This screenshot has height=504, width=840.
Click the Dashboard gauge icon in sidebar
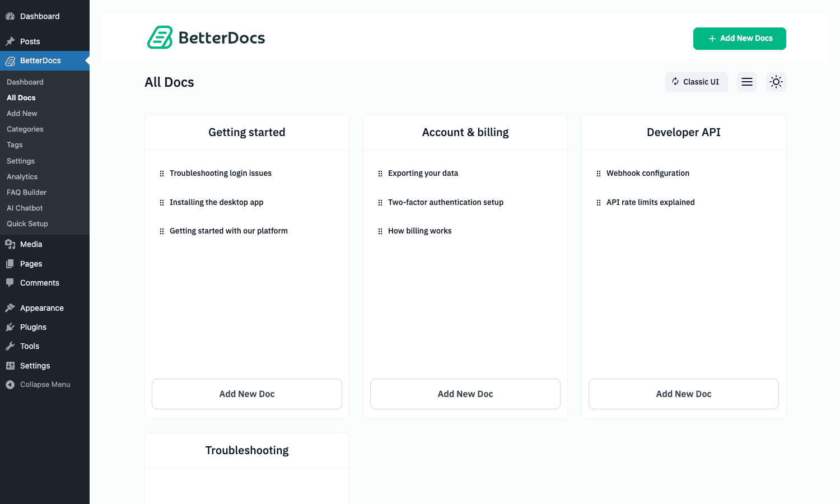pos(10,16)
